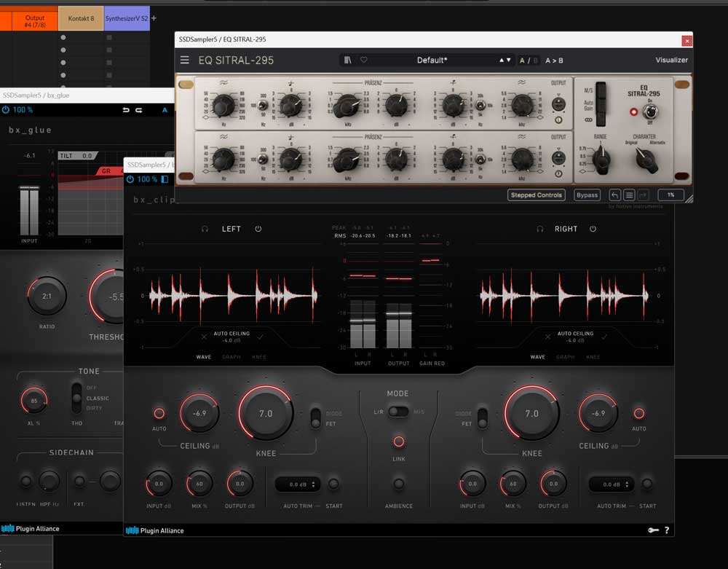
Task: Toggle the L/R to M/S mode switch
Action: coord(397,412)
